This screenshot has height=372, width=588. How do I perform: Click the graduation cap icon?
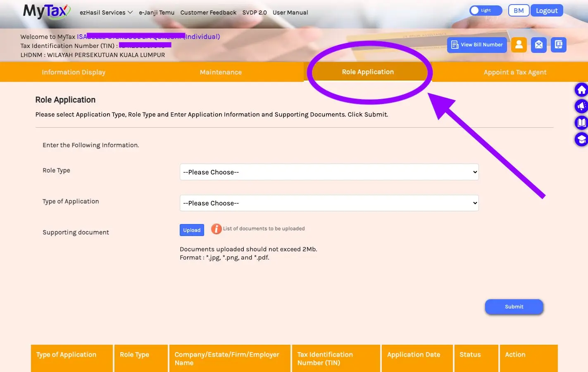pyautogui.click(x=581, y=139)
